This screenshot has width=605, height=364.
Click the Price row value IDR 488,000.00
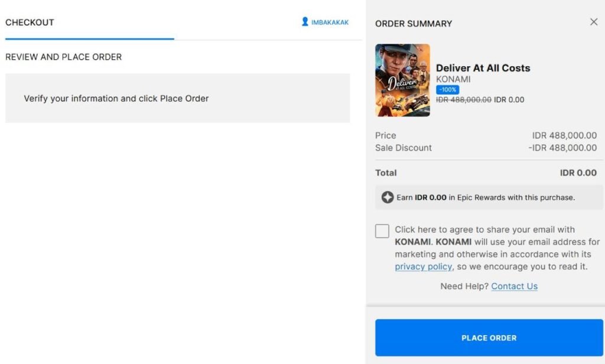(564, 135)
